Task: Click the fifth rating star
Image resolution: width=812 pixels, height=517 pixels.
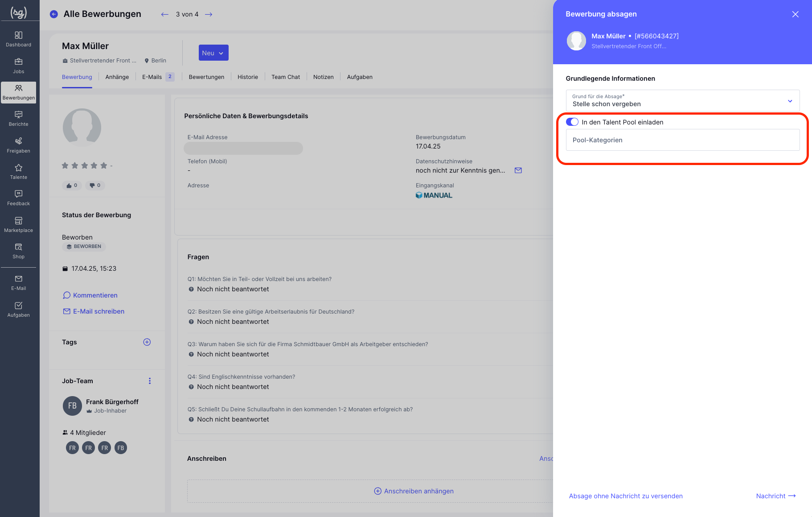Action: (x=104, y=165)
